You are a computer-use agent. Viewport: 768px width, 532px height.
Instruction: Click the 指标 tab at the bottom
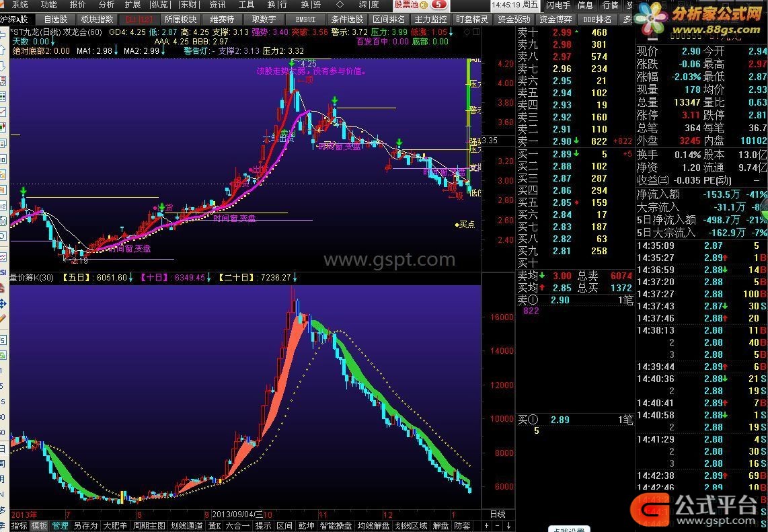pos(19,526)
